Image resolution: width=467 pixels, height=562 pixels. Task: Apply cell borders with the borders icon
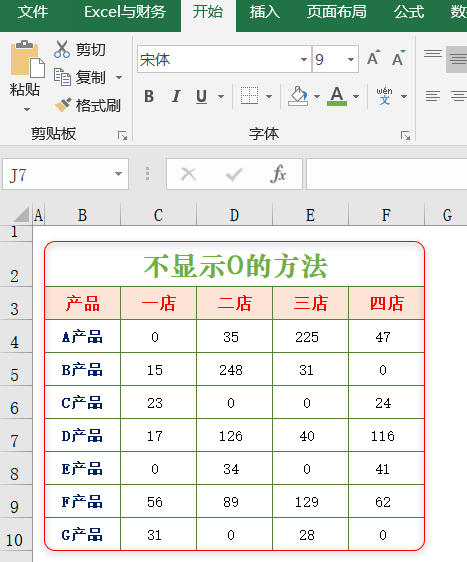249,96
